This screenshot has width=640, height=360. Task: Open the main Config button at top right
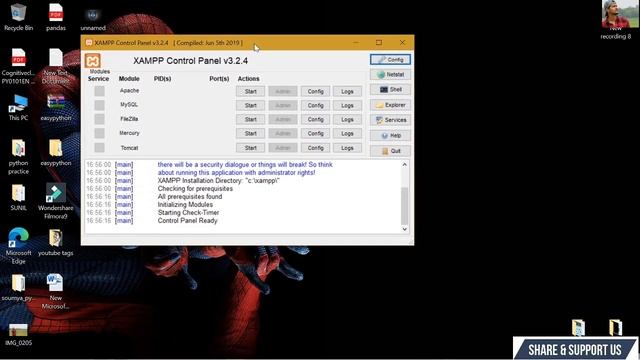(x=391, y=60)
